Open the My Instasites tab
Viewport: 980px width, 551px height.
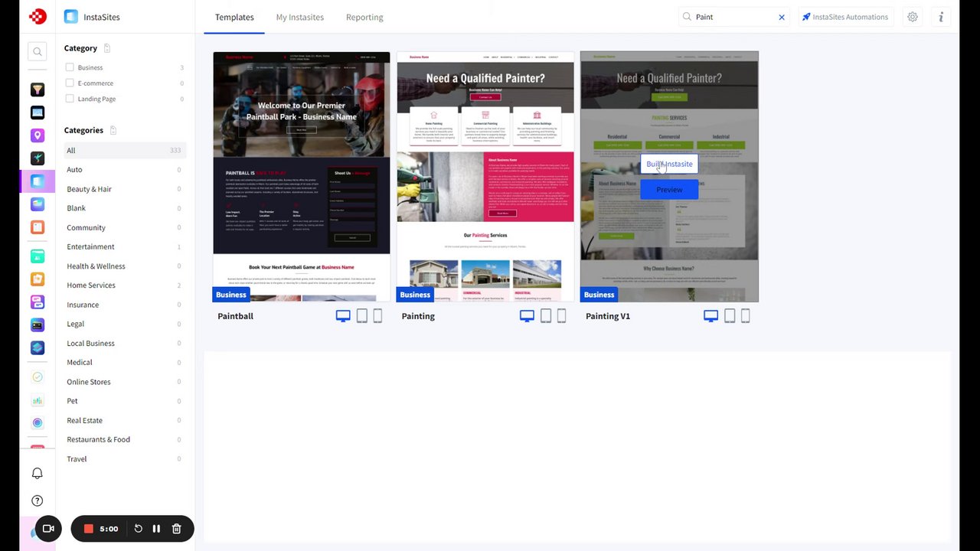tap(300, 17)
